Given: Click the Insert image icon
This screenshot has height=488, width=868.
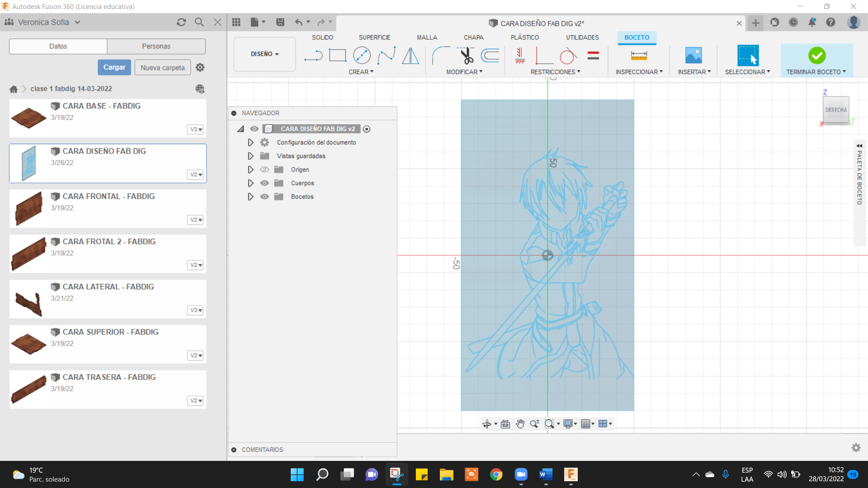Looking at the screenshot, I should click(693, 56).
